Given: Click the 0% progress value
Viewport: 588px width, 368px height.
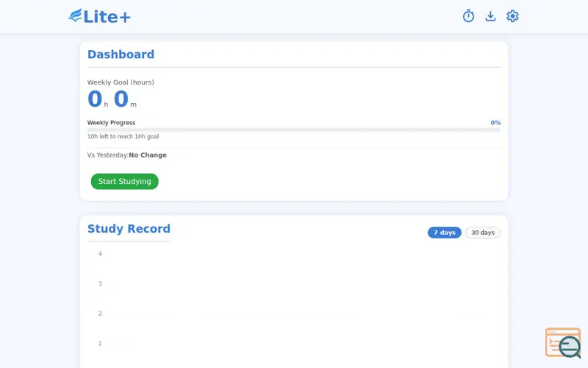Looking at the screenshot, I should pos(495,122).
